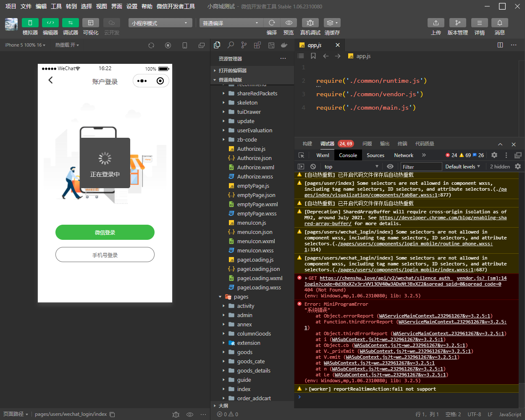This screenshot has height=420, width=525.
Task: Expand the 大纲 outline section
Action: click(223, 406)
